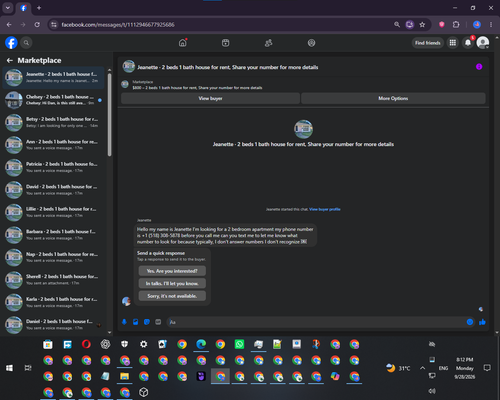Send quick response 'Yes. Are you interested?'
500x400 pixels.
pyautogui.click(x=172, y=271)
